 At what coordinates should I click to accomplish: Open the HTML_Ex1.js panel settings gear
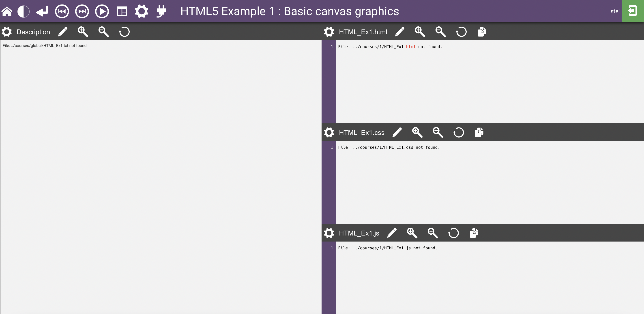[329, 233]
